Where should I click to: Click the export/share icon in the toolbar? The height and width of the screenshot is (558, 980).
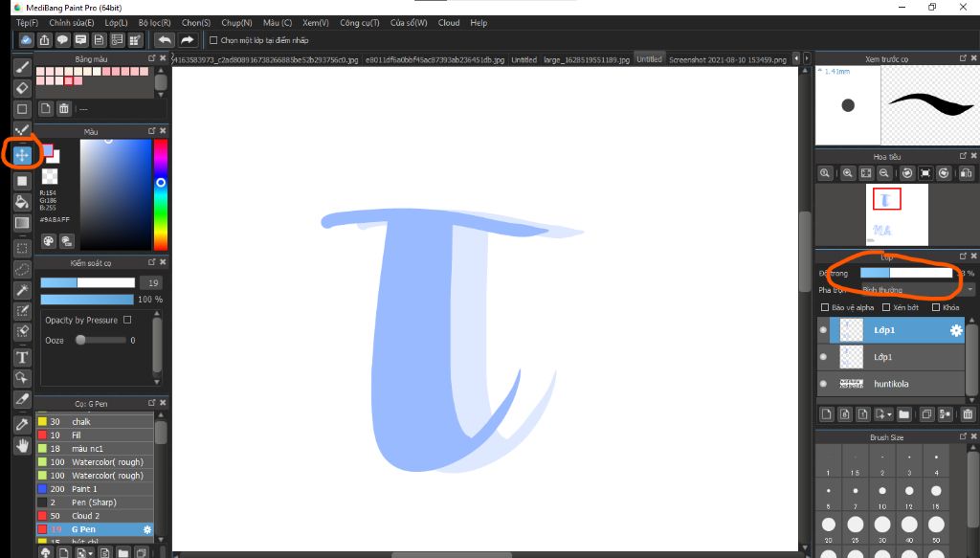(x=44, y=40)
